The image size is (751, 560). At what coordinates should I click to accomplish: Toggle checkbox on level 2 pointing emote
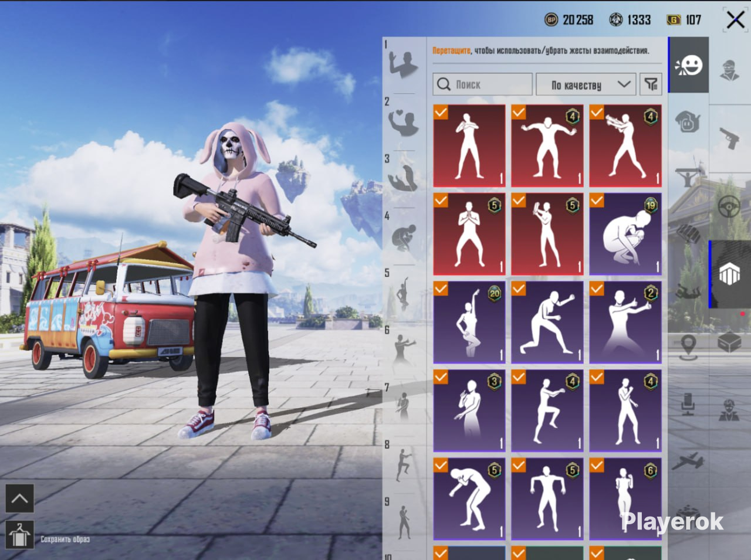(597, 289)
